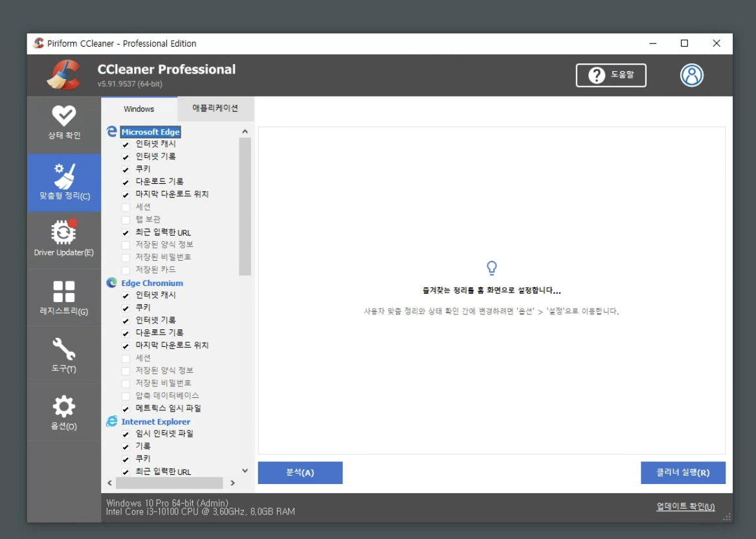Uncheck Microsoft Edge 쿠키

(x=126, y=170)
